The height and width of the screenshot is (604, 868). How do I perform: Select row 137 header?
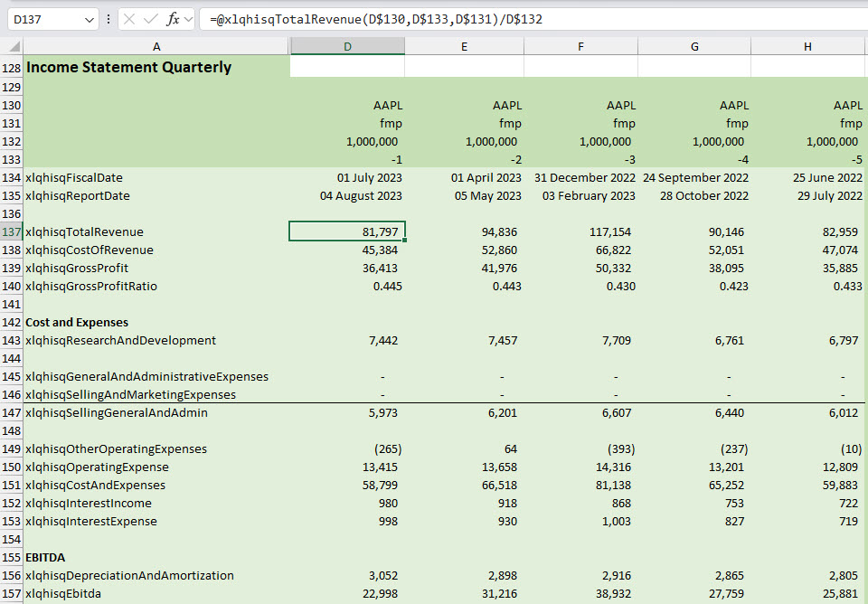(12, 232)
